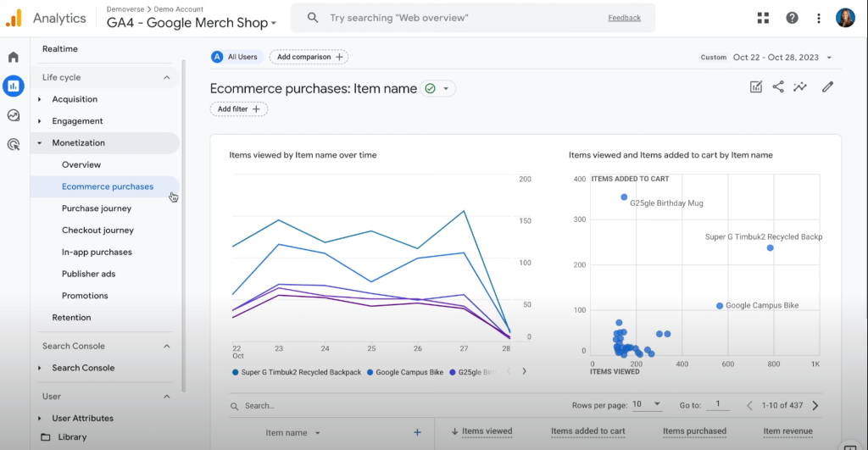Open the three-dot more options menu
Screen dimensions: 868x450
click(819, 18)
